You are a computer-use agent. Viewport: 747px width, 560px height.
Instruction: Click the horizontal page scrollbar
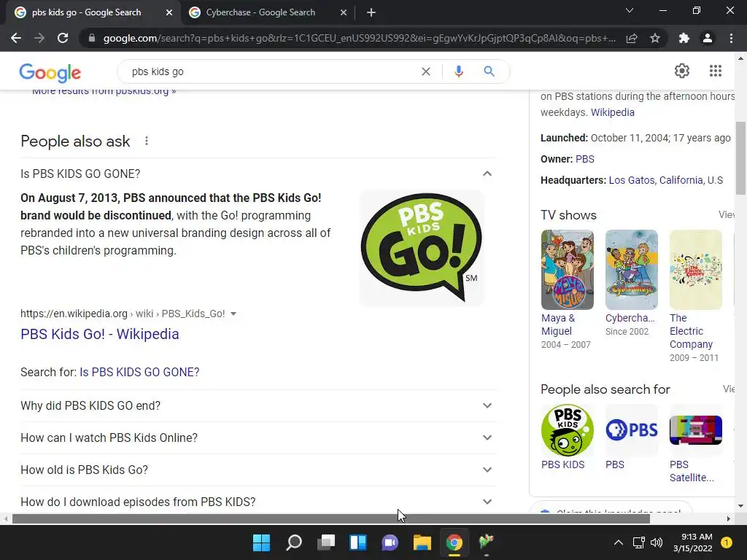click(331, 518)
